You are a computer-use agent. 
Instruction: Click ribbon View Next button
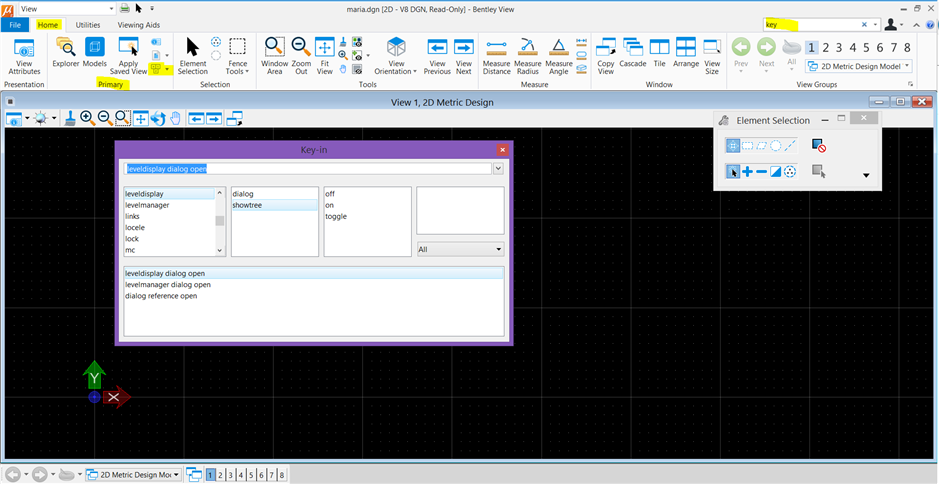click(464, 56)
